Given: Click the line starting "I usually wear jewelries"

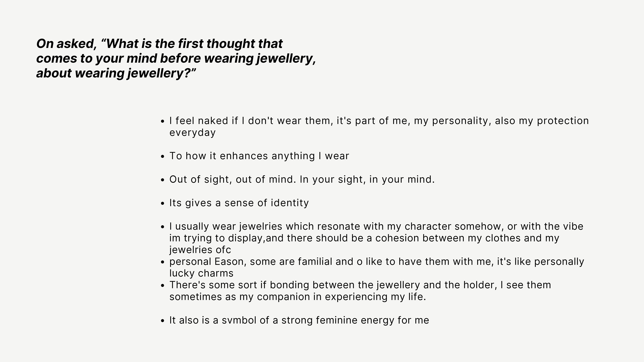Looking at the screenshot, I should [x=376, y=226].
